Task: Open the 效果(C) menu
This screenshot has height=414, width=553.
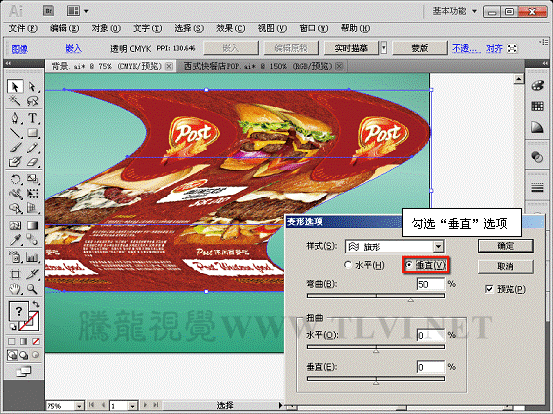Action: [x=230, y=28]
